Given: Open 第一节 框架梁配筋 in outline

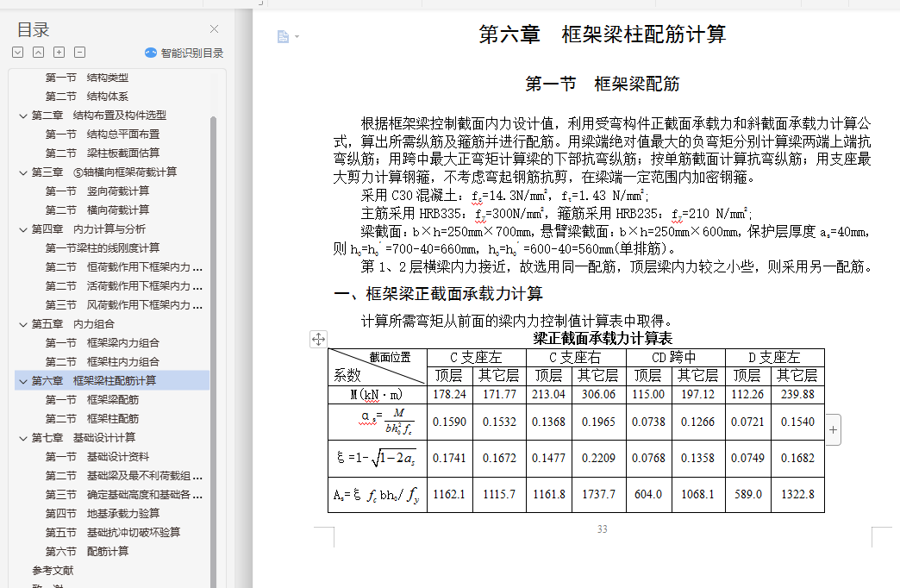Looking at the screenshot, I should [x=92, y=400].
